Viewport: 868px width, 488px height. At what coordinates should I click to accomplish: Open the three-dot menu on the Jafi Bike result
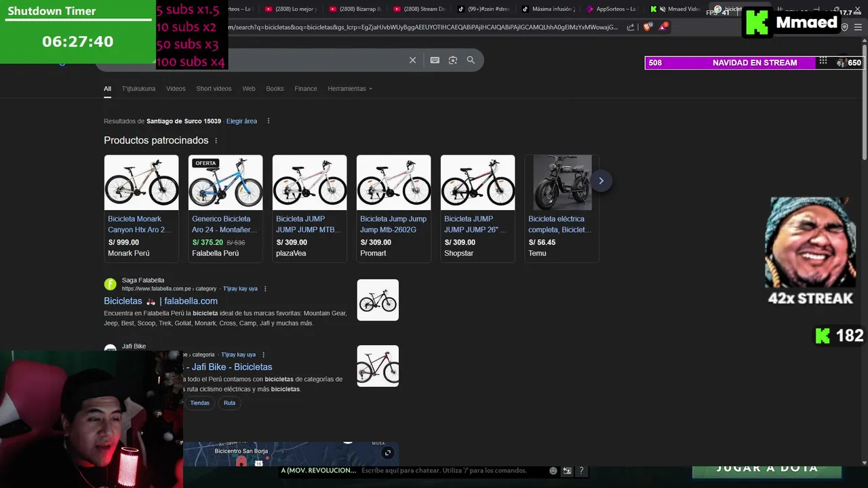pos(263,354)
